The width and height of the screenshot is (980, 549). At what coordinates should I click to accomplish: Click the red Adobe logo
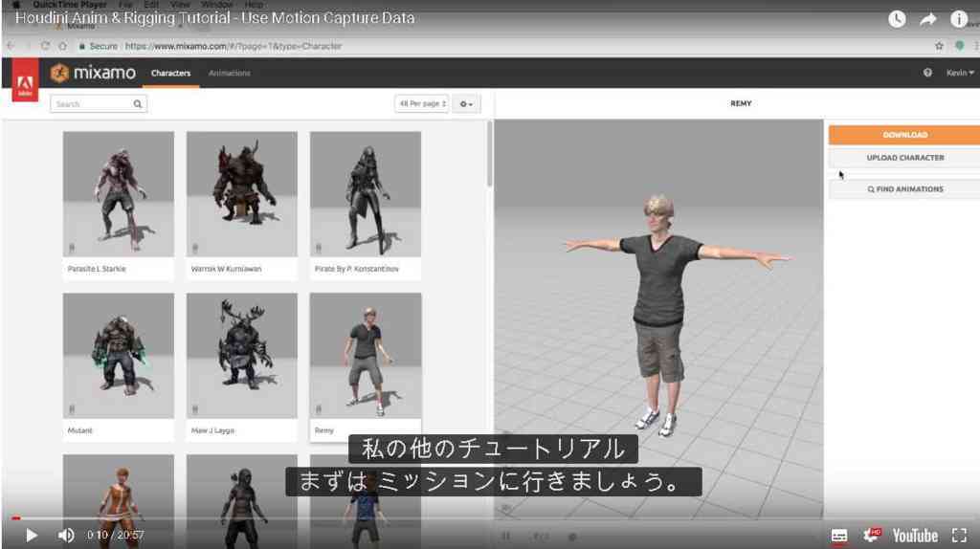[x=25, y=80]
